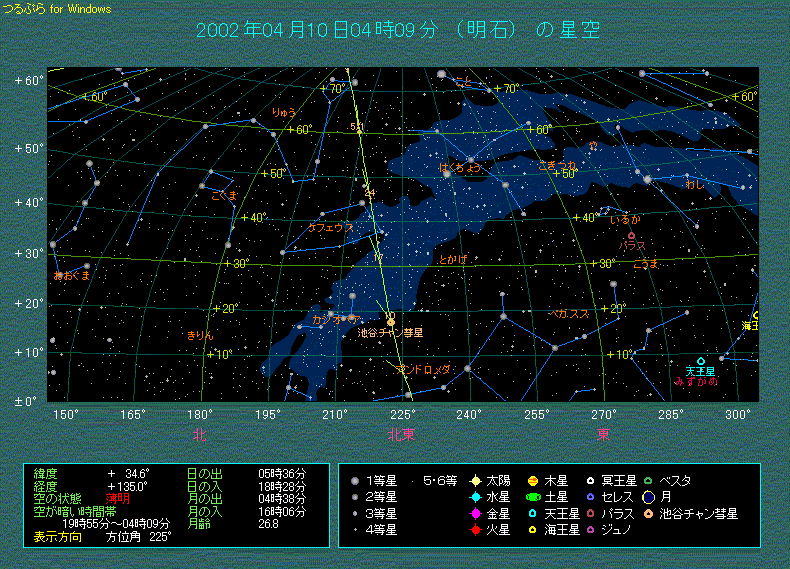The height and width of the screenshot is (569, 790).
Task: Select the Sun (太陽) icon in legend
Action: click(x=477, y=481)
